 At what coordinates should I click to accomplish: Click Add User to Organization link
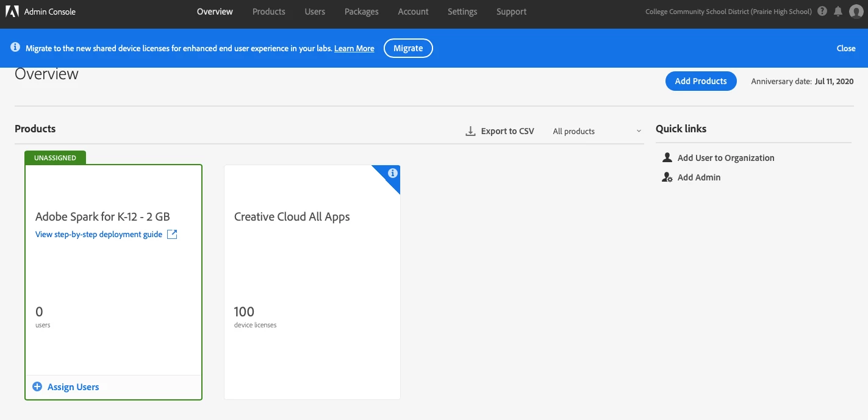coord(726,157)
